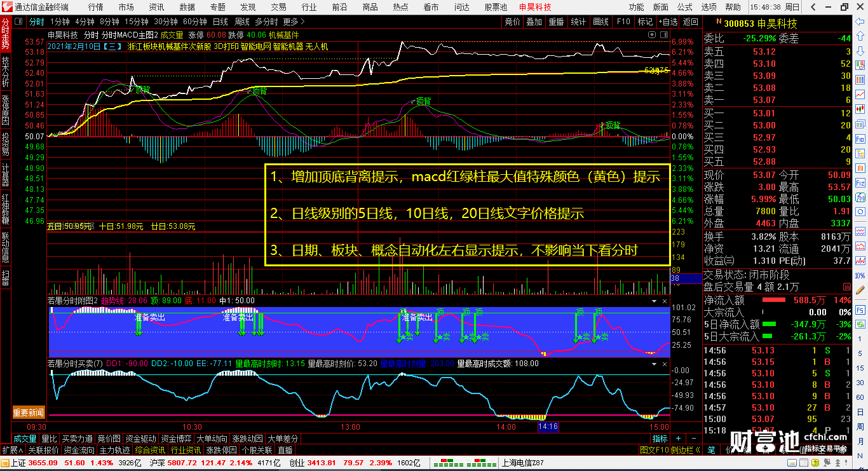Image resolution: width=868 pixels, height=471 pixels.
Task: Click the 10% icon in right strip
Action: [860, 276]
